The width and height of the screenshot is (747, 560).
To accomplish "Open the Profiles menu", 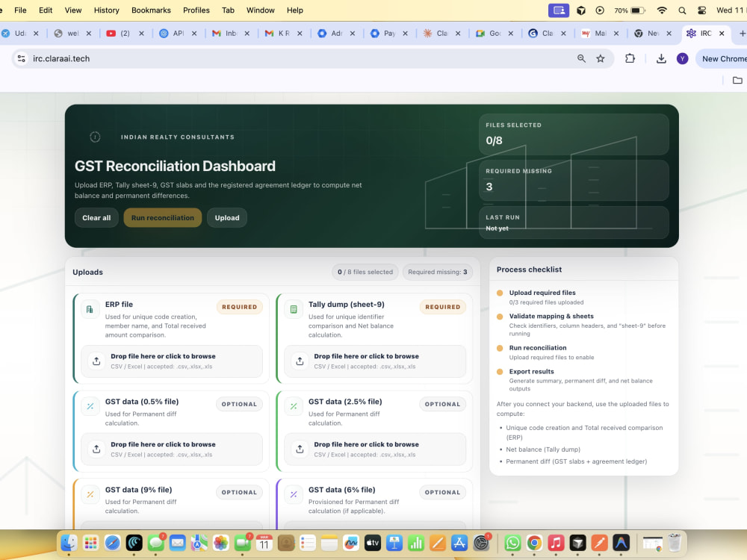I will 196,10.
